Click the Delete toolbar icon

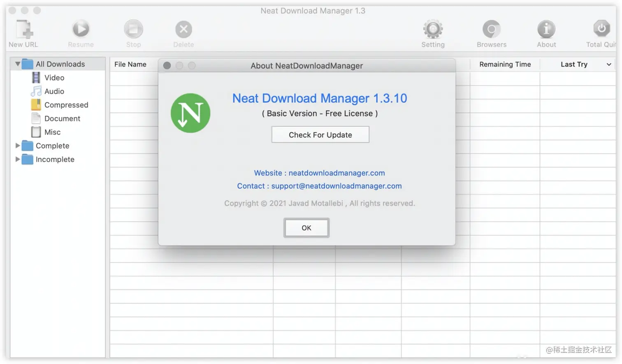tap(183, 30)
